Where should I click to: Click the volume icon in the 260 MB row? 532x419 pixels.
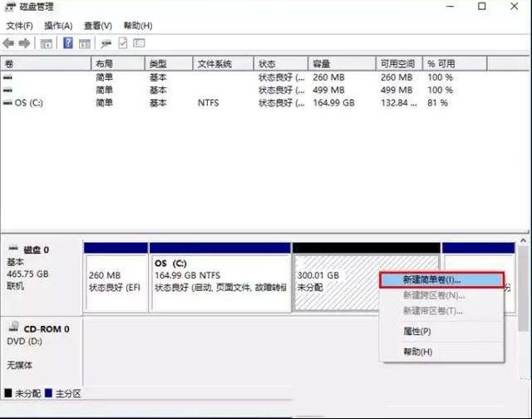7,77
